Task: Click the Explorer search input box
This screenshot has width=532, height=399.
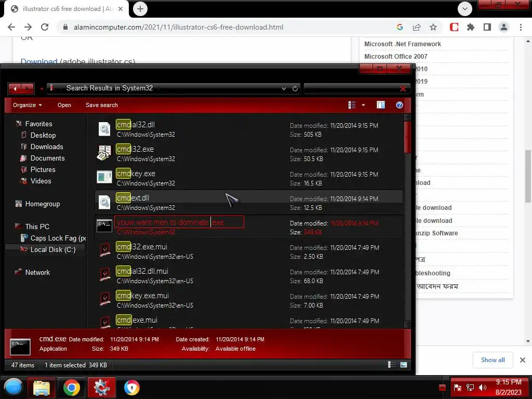Action: click(351, 88)
